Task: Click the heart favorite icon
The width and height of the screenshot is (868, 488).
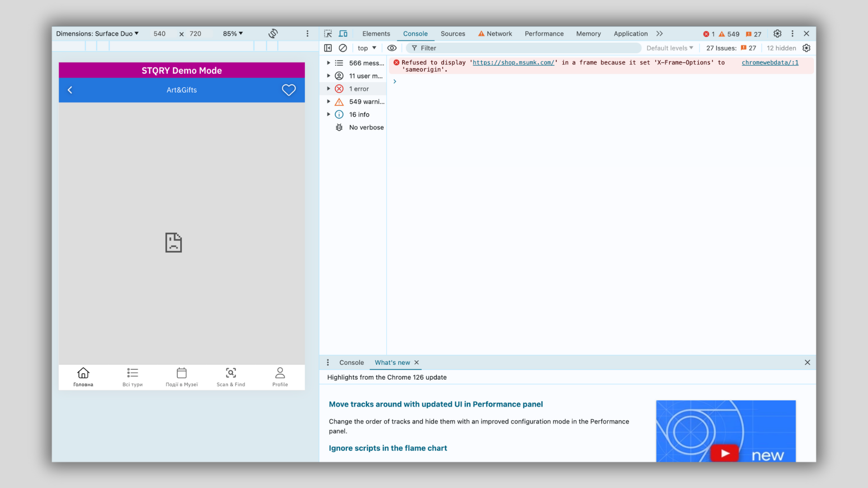Action: tap(288, 90)
